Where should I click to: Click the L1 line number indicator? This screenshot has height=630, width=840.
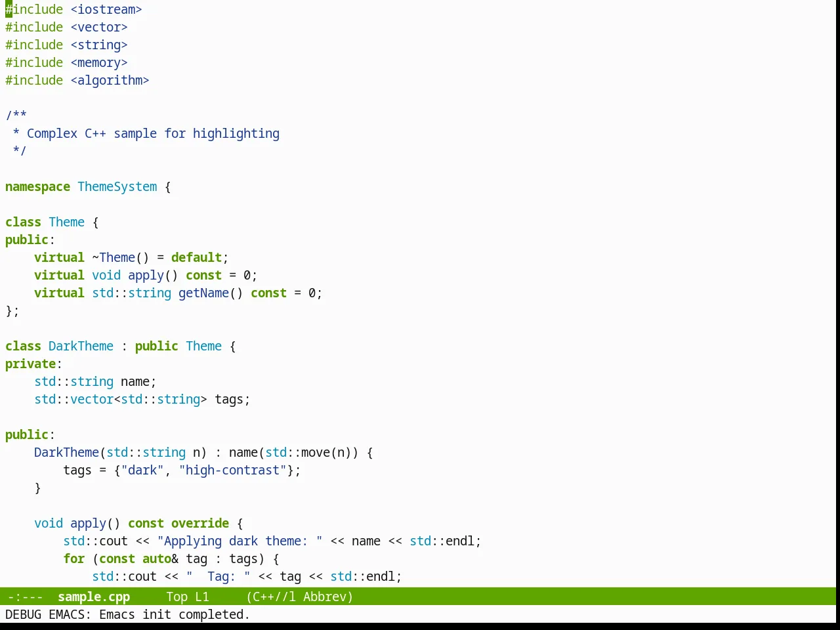coord(202,597)
